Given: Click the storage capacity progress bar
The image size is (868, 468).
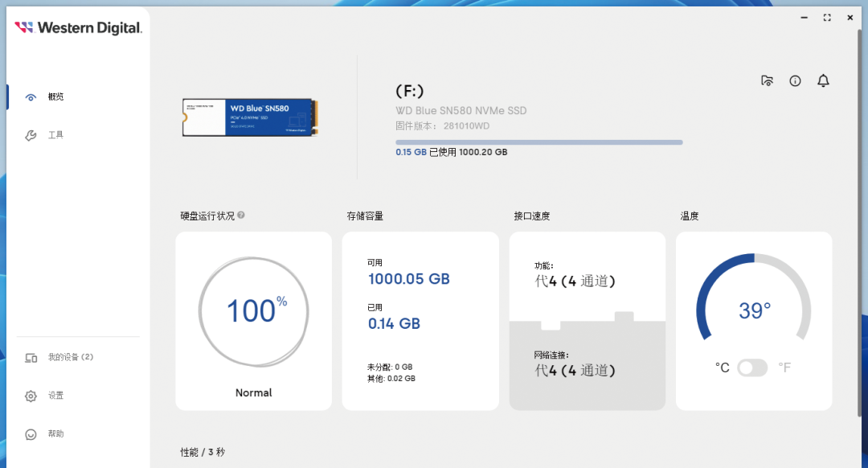Looking at the screenshot, I should 538,142.
